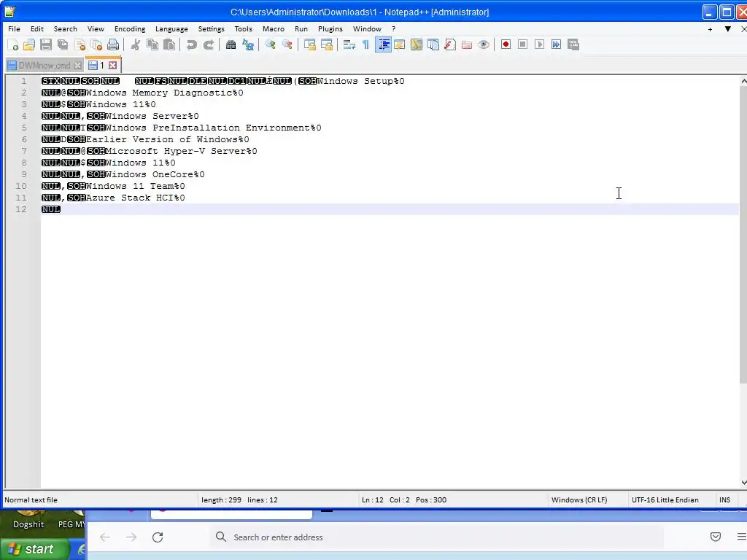Click the Redo toolbar icon
Image resolution: width=747 pixels, height=560 pixels.
point(208,44)
